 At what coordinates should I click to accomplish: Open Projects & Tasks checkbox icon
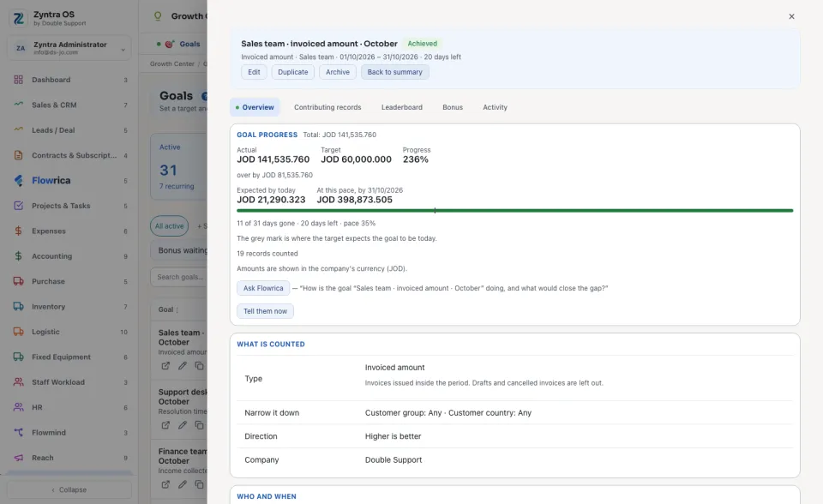point(18,206)
